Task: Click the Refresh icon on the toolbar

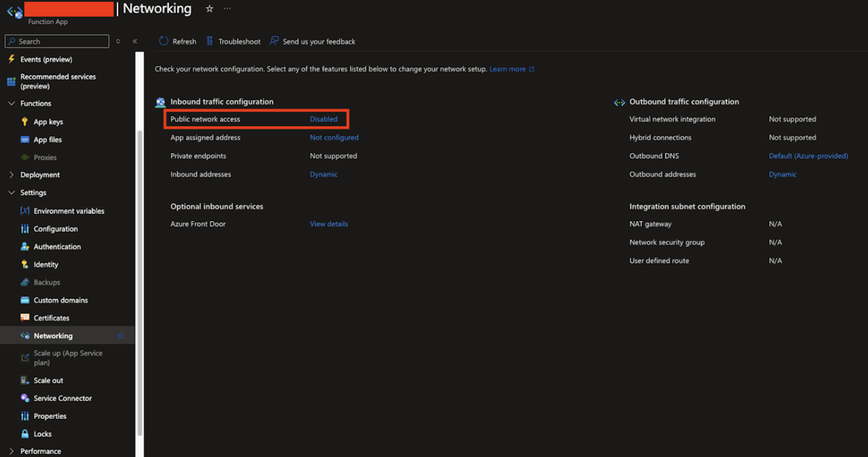Action: click(x=164, y=41)
